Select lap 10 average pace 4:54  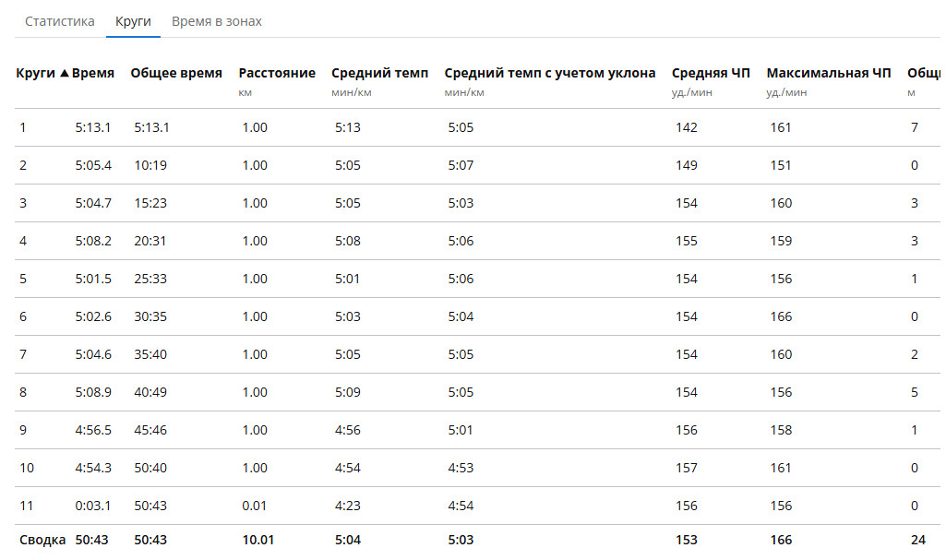pos(348,468)
